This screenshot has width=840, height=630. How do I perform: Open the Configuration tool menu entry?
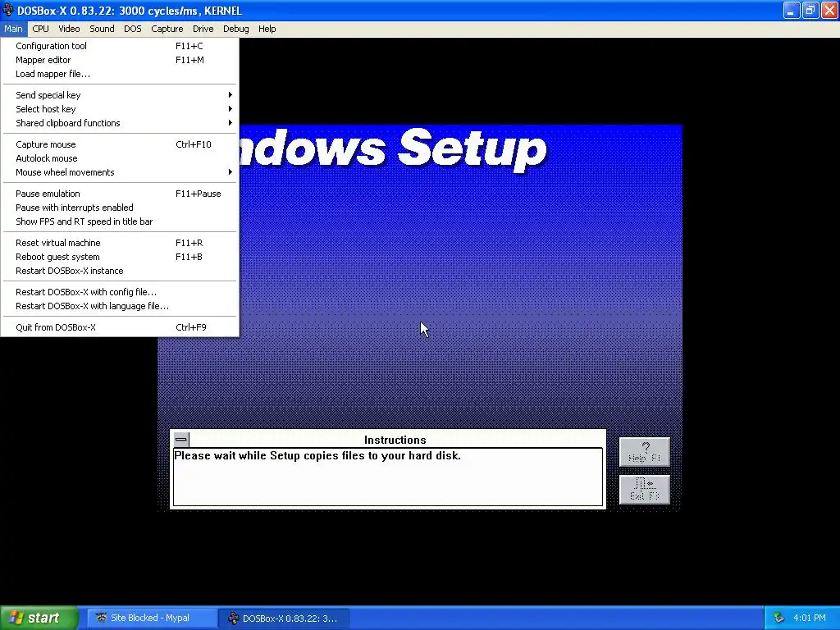(120, 46)
